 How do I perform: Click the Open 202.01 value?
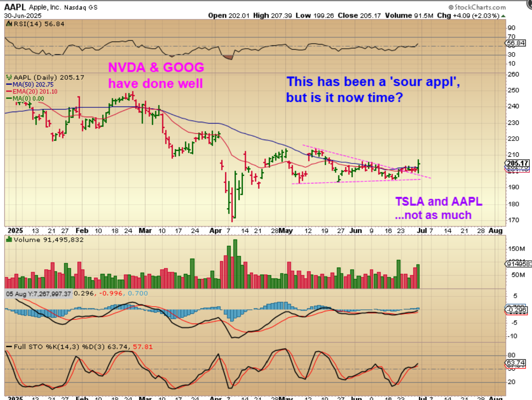pyautogui.click(x=229, y=15)
